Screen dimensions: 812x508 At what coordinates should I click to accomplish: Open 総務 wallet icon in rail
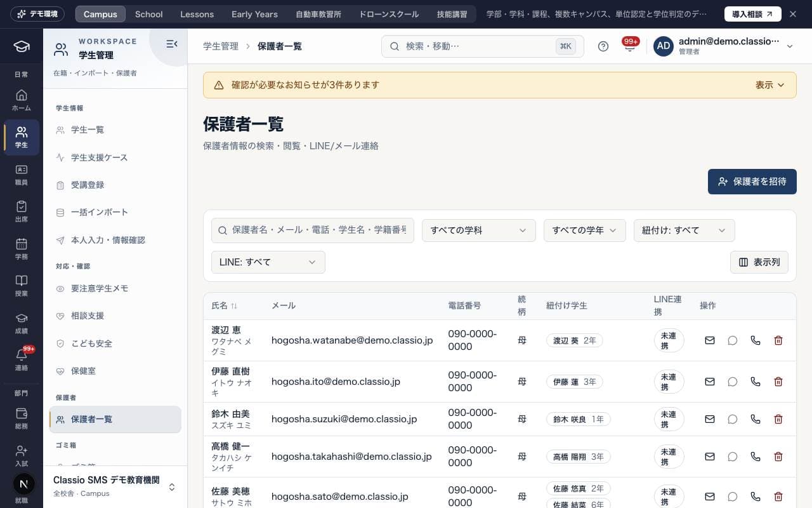click(x=22, y=418)
